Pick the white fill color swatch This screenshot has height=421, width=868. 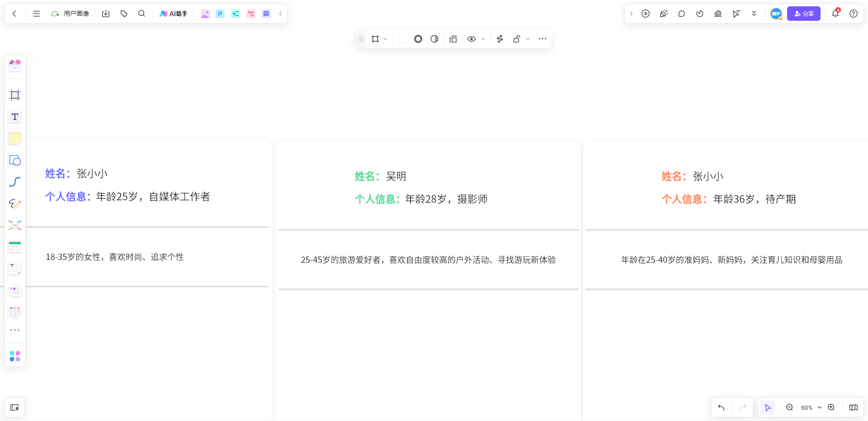click(402, 39)
